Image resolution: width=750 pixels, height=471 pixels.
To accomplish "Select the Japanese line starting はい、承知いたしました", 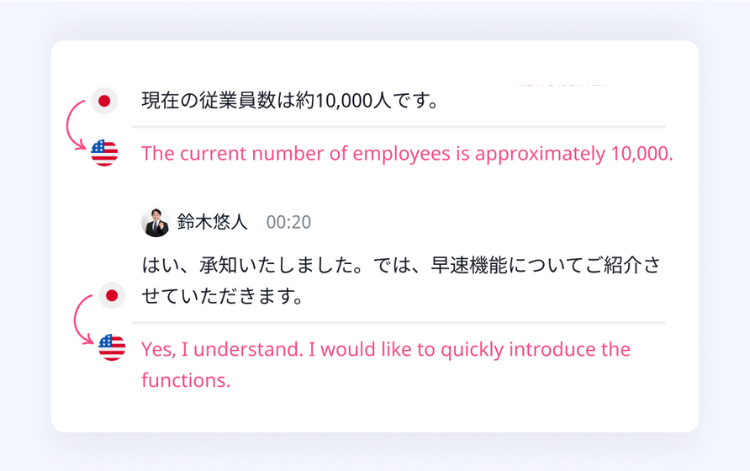I will [x=400, y=266].
